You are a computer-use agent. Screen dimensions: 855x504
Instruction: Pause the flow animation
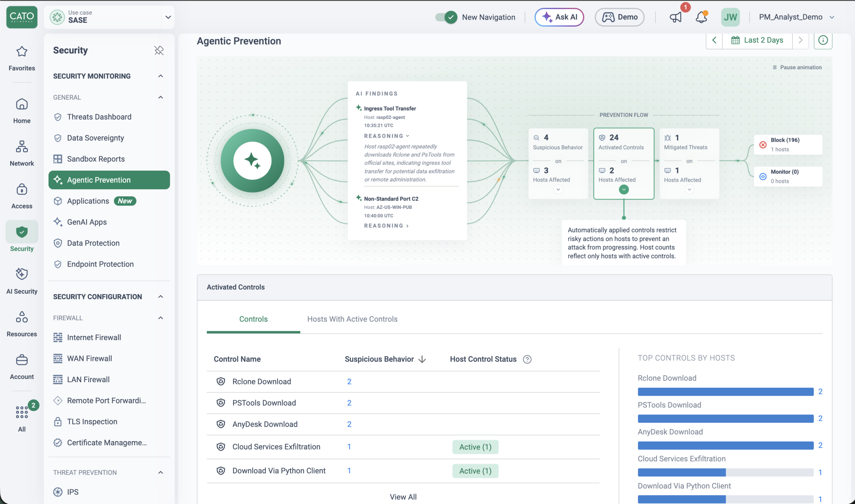pos(797,67)
